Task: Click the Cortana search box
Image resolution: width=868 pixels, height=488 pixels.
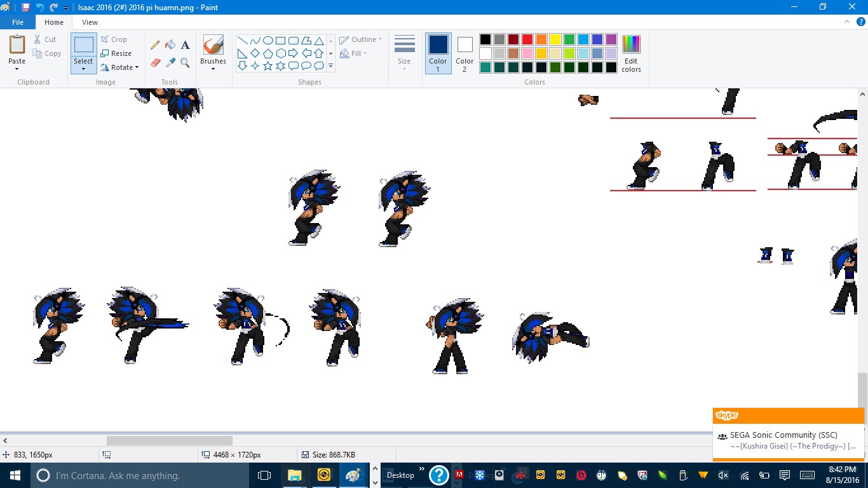Action: coord(139,475)
